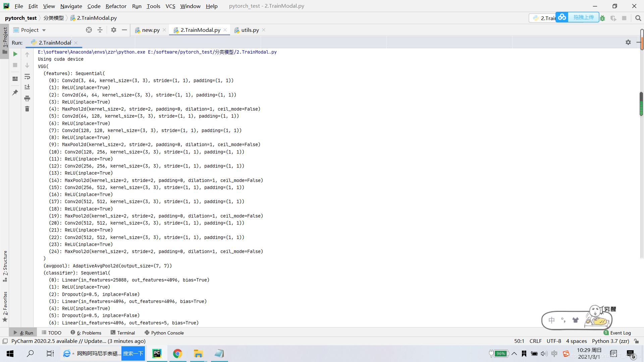Click the Select Opened File crosshair icon
644x362 pixels.
89,30
